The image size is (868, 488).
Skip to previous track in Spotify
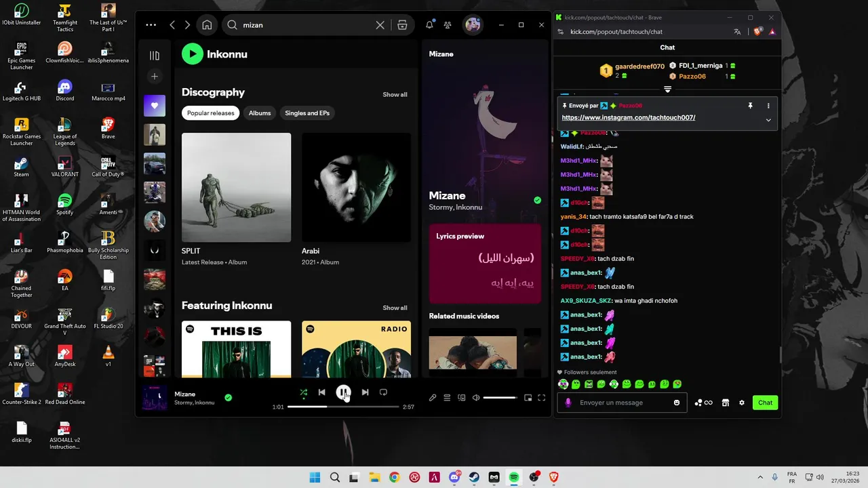click(x=322, y=392)
